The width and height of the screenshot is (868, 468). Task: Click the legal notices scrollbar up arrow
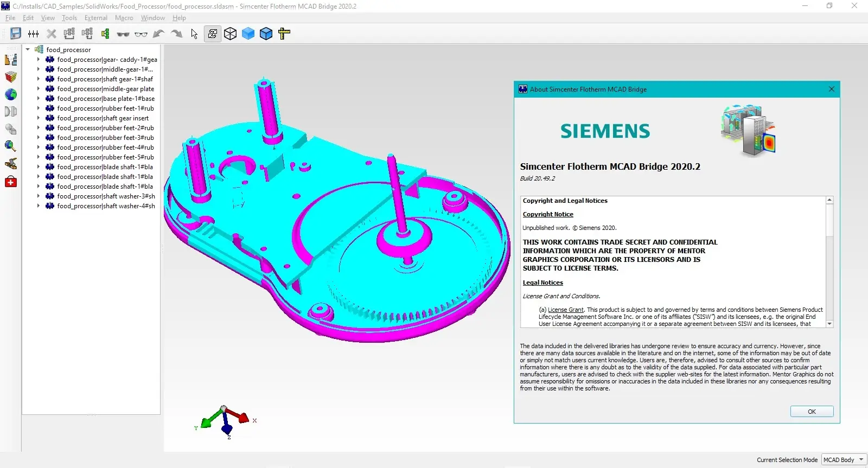point(829,201)
